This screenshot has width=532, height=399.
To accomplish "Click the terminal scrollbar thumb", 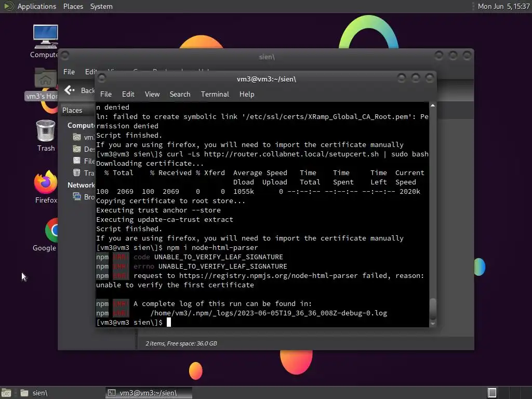I will pos(433,309).
